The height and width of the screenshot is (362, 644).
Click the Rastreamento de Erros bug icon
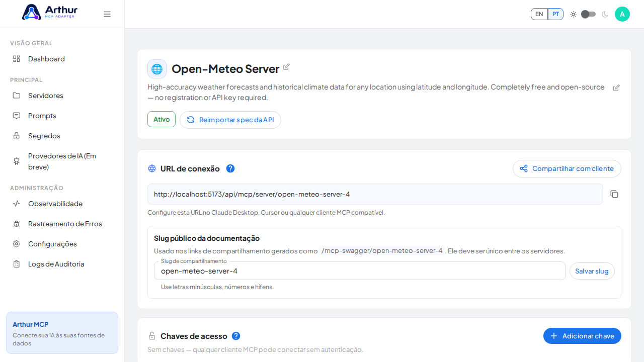click(17, 224)
